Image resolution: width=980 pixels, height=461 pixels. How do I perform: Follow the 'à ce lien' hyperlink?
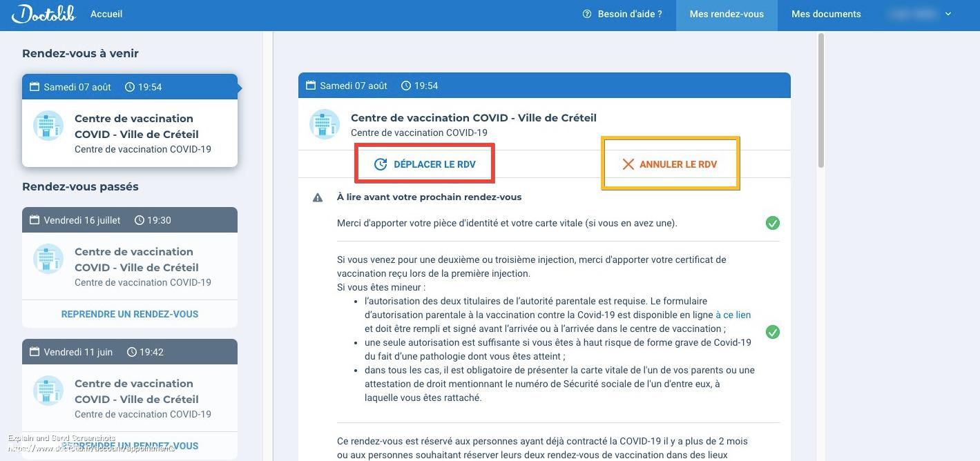pos(733,315)
